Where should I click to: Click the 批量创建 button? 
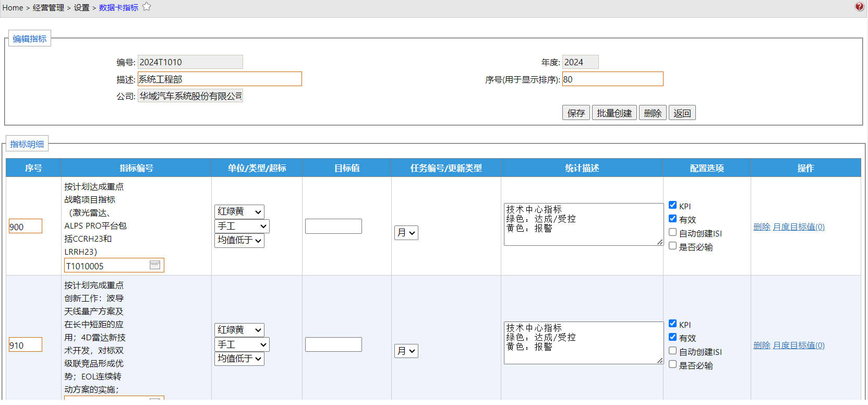pos(614,113)
